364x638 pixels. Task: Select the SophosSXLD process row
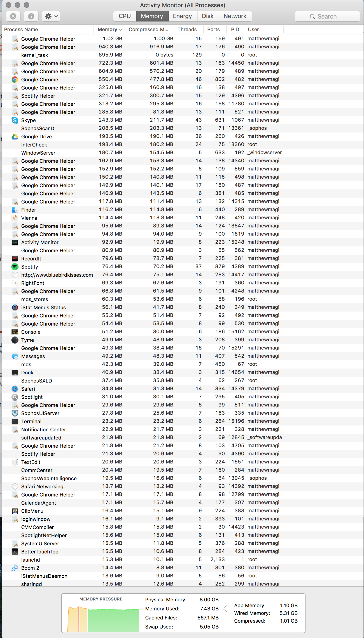[183, 380]
